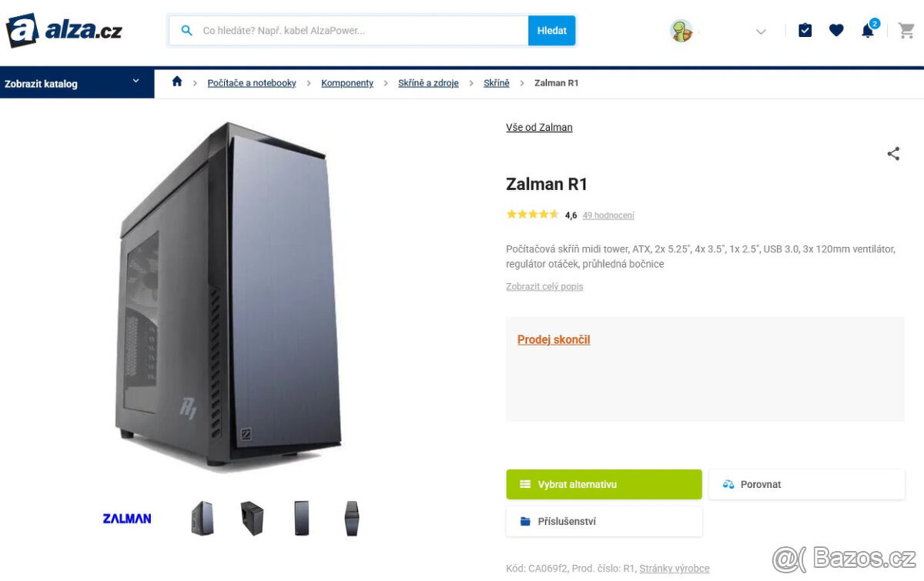Expand the user account dropdown arrow
The image size is (924, 581).
(761, 32)
